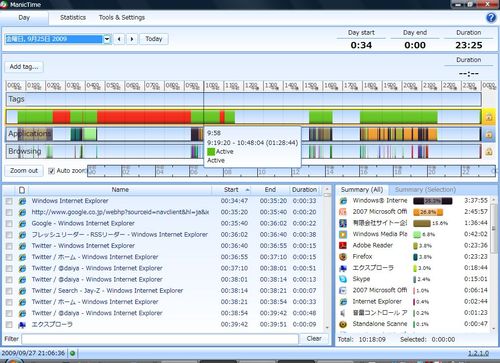500x363 pixels.
Task: Open the Tools & Settings tab
Action: click(x=122, y=18)
